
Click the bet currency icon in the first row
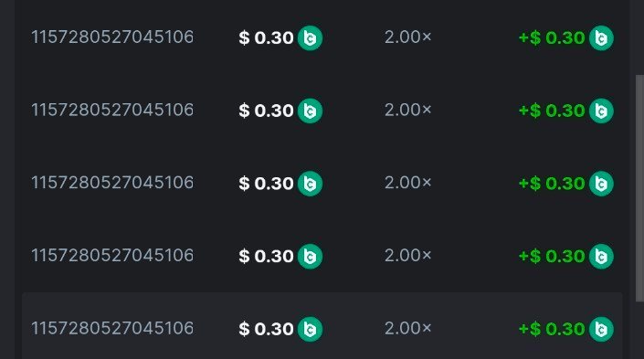pyautogui.click(x=310, y=38)
